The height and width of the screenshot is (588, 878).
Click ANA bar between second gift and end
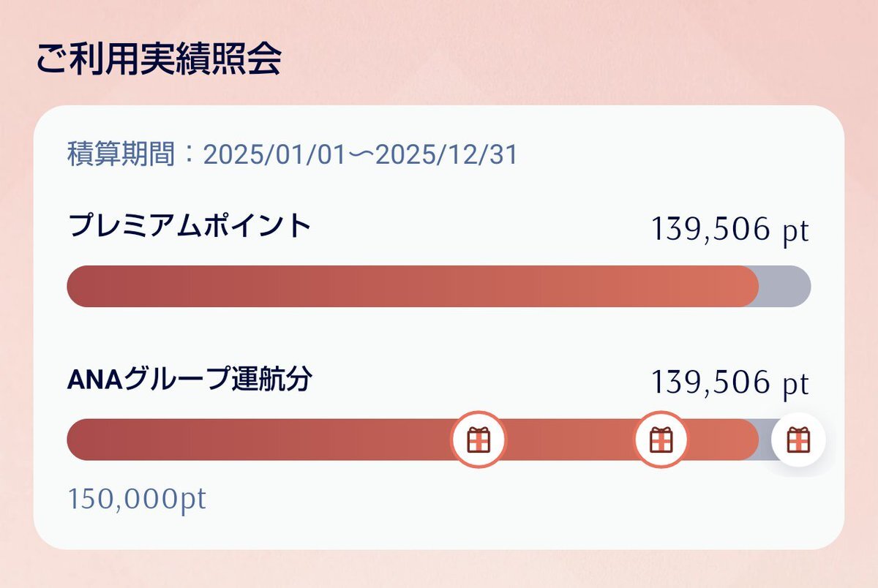723,440
